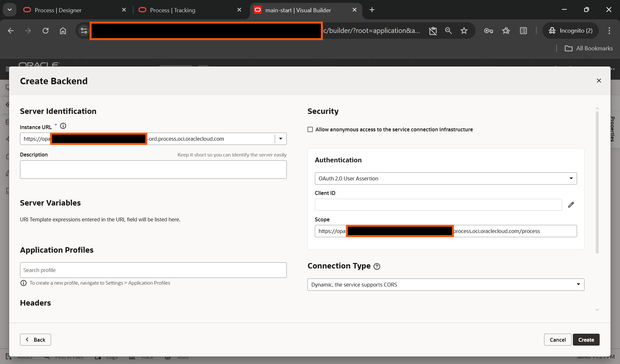Switch to Process | Designer tab
The height and width of the screenshot is (364, 620).
58,10
